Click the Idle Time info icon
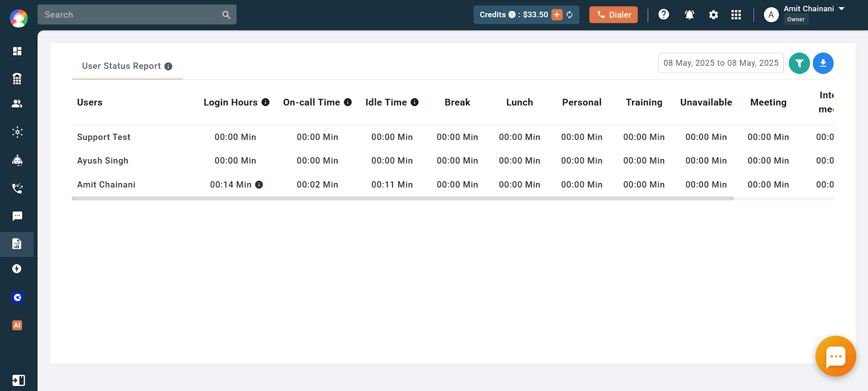 click(414, 102)
